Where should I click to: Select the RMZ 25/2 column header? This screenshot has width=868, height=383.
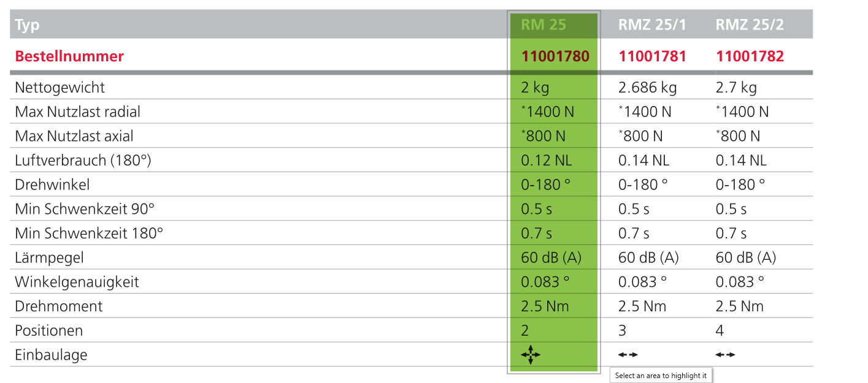point(750,25)
